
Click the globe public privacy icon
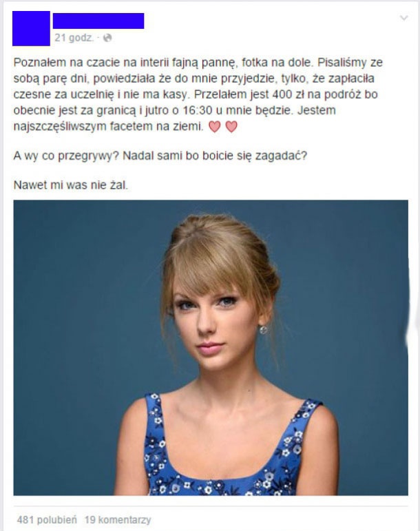pyautogui.click(x=107, y=38)
